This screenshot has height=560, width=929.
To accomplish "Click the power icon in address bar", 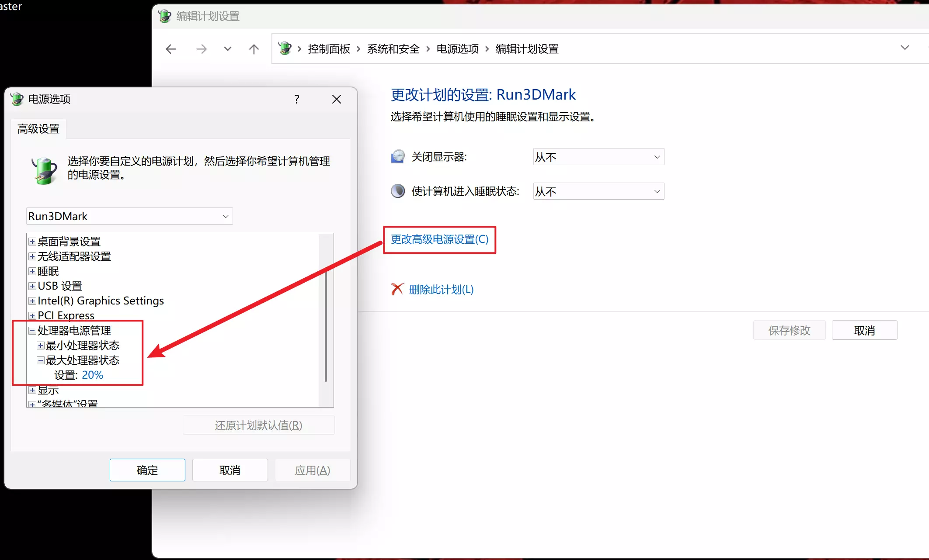I will tap(285, 48).
